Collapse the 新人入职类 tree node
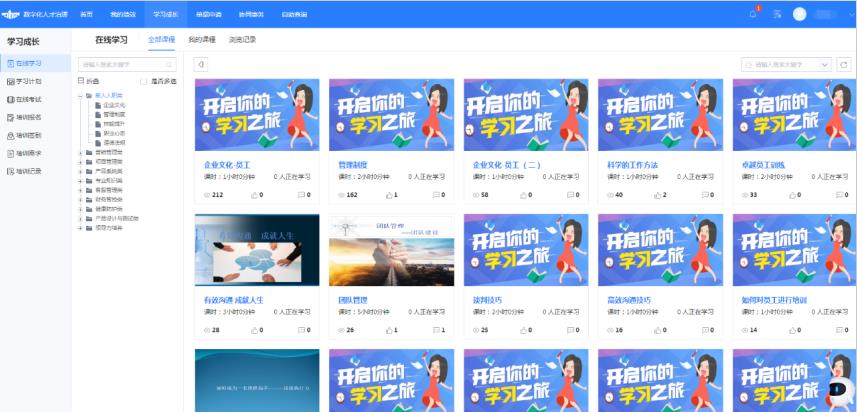857x412 pixels. 81,96
